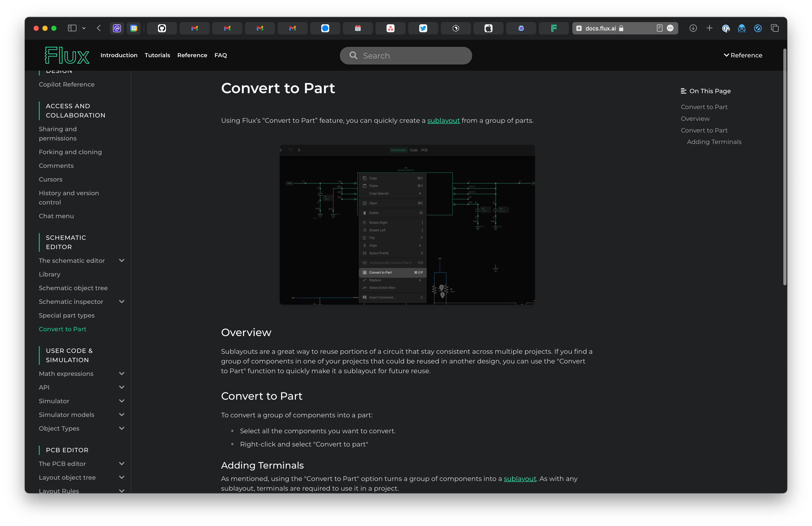
Task: Open the Flux F-logo tab
Action: click(x=553, y=28)
